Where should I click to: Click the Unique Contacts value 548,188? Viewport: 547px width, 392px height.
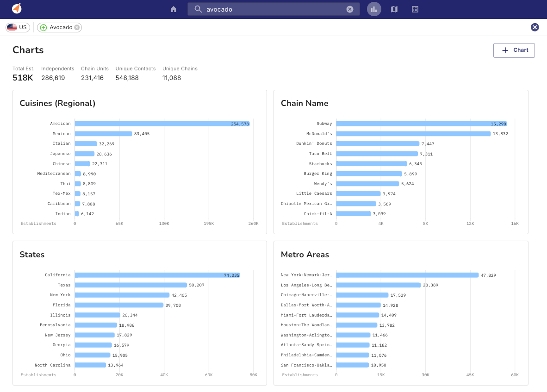tap(127, 78)
